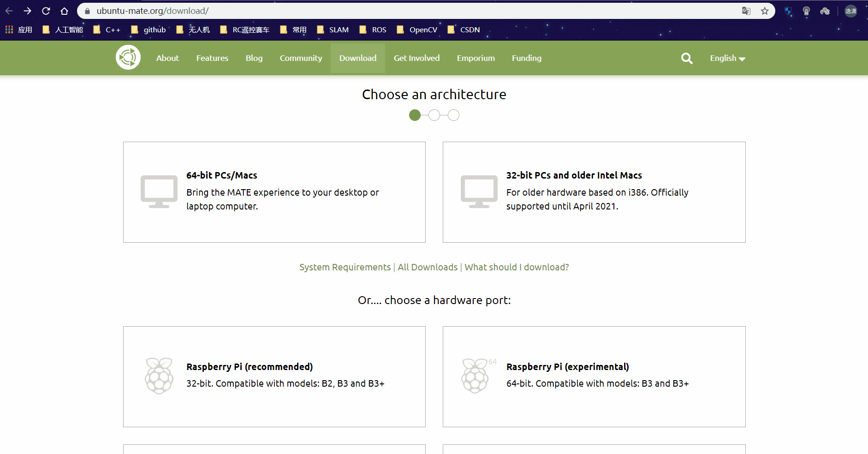Click the translate page icon
The height and width of the screenshot is (454, 868).
(746, 11)
